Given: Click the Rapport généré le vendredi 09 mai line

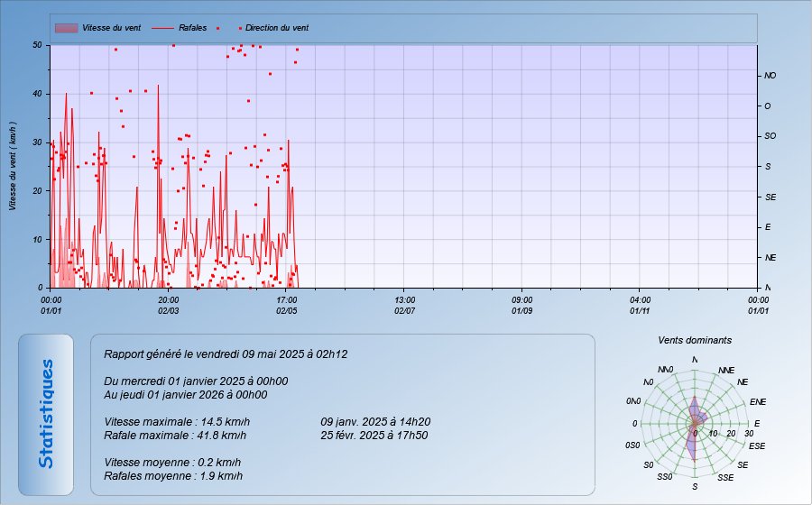Looking at the screenshot, I should pyautogui.click(x=226, y=354).
